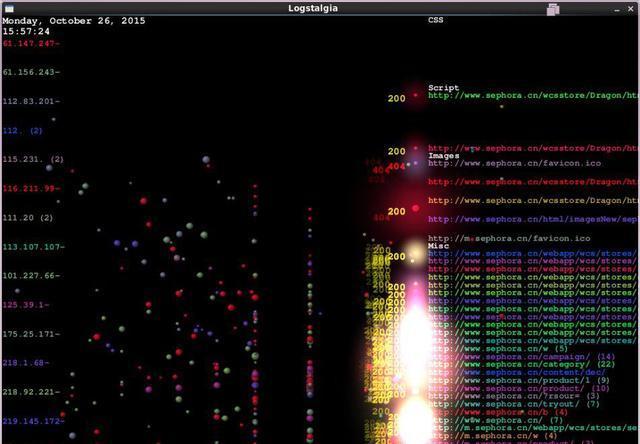
Task: Select the red IP entry 116.211.99-
Action: click(x=31, y=189)
